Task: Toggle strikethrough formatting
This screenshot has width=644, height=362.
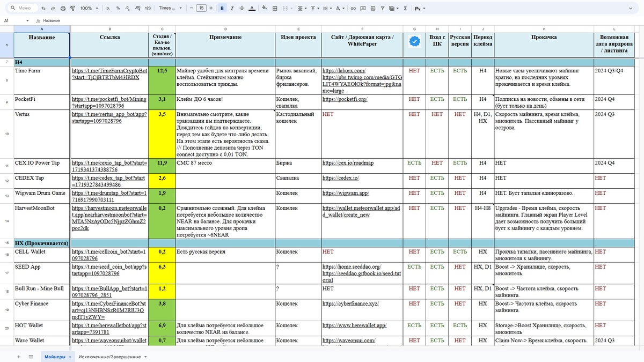Action: point(241,8)
